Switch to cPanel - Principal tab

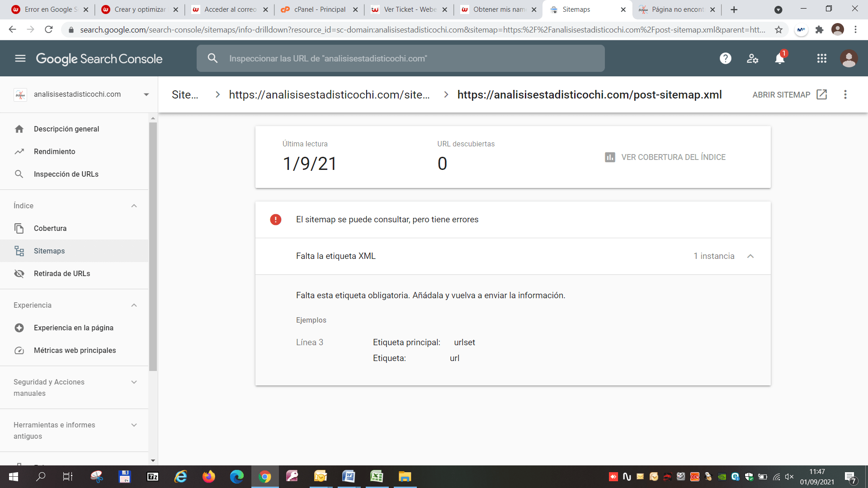(319, 9)
